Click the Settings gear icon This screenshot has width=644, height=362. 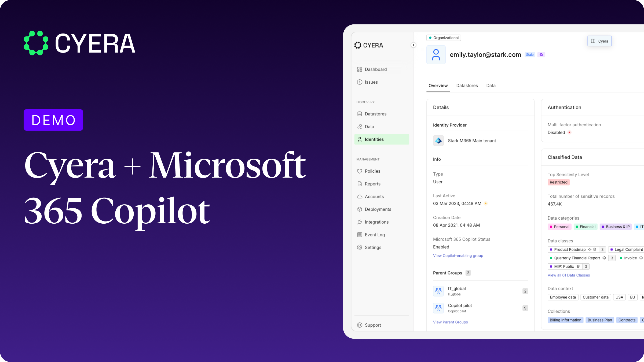[360, 248]
